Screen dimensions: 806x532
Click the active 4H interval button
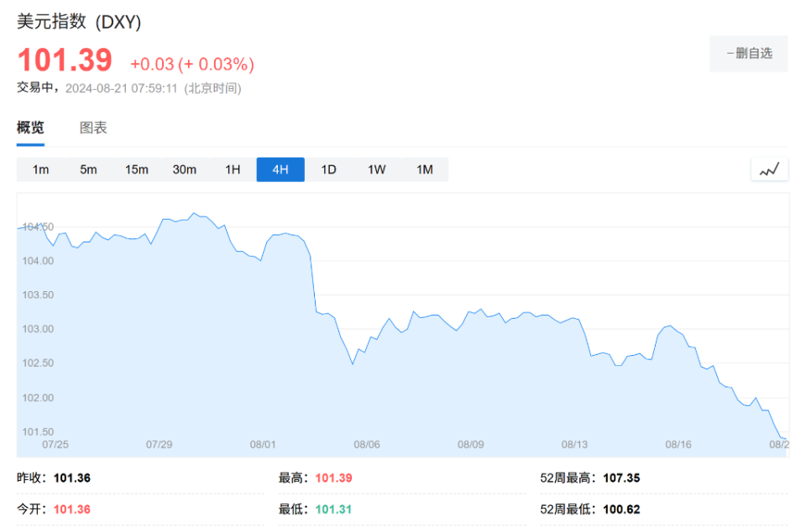(x=280, y=170)
